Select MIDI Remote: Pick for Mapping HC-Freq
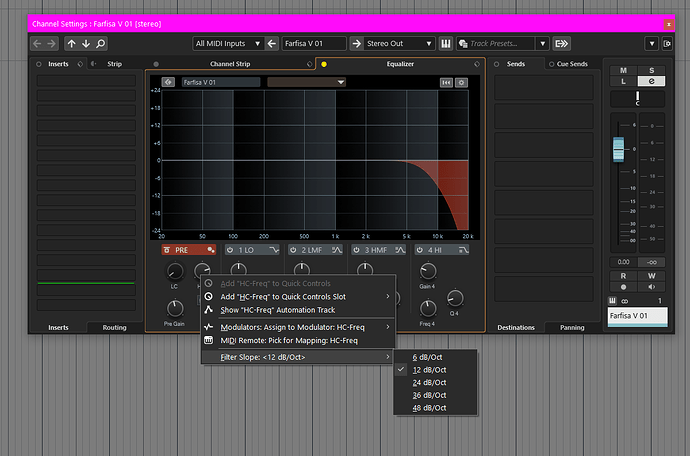Screen dimensions: 690x456 298,340
